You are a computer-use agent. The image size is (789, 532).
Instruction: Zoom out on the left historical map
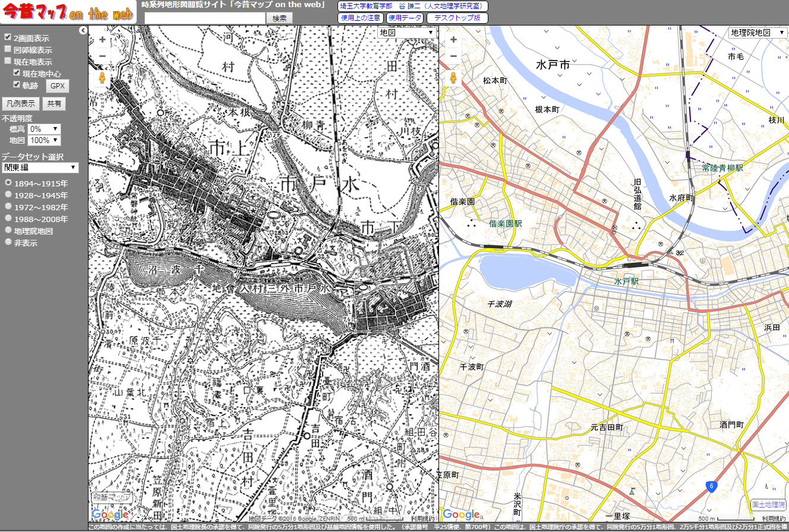[102, 56]
